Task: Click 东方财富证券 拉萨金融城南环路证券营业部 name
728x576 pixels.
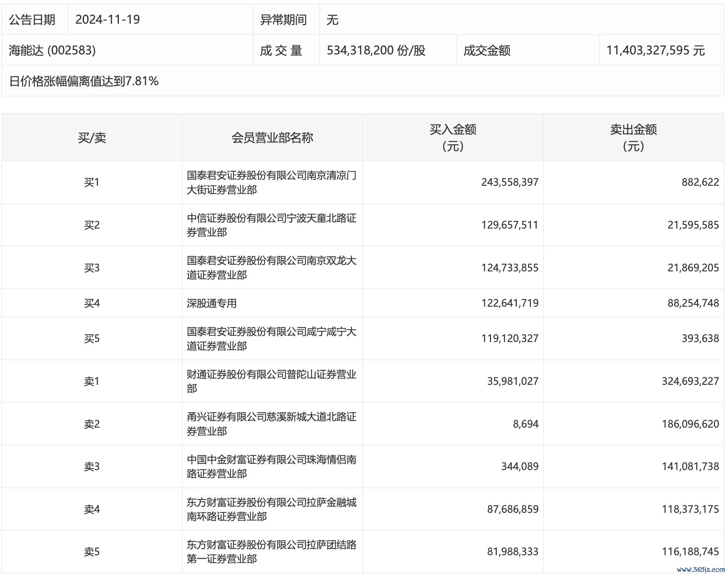Action: pyautogui.click(x=271, y=510)
